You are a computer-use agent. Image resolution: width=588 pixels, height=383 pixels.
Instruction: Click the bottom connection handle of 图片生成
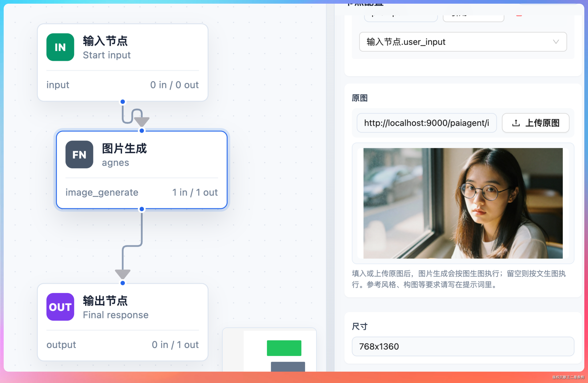[x=142, y=209]
